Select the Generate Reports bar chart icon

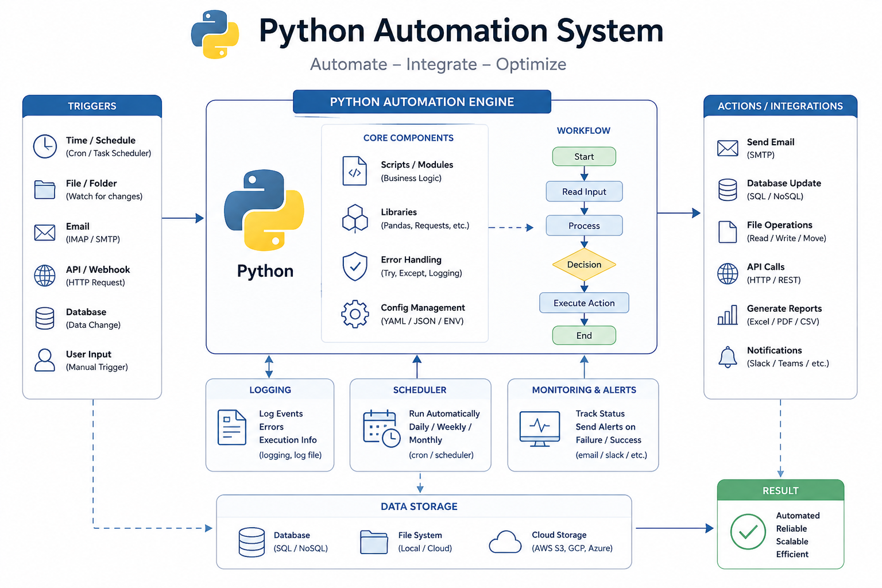728,315
